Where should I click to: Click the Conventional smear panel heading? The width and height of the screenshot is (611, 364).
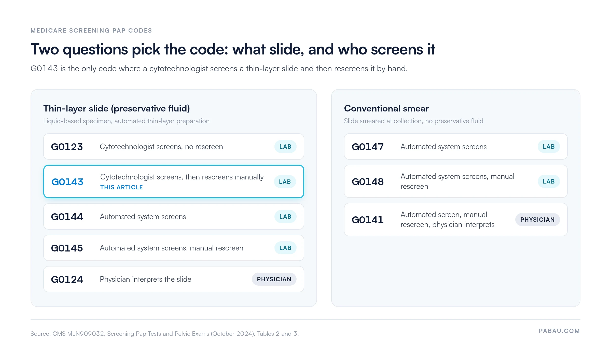point(386,108)
